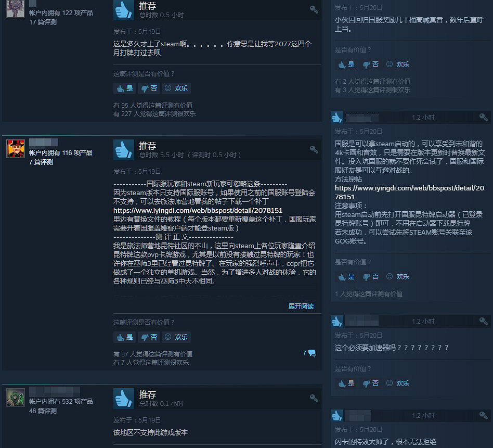This screenshot has height=448, width=493.
Task: Click the key icon on the 5.5 hour review
Action: click(314, 149)
